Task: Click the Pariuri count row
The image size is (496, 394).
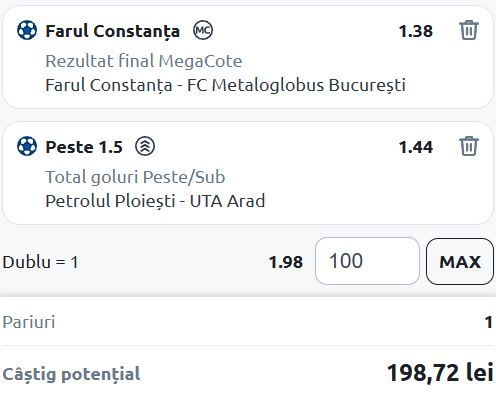Action: tap(248, 322)
